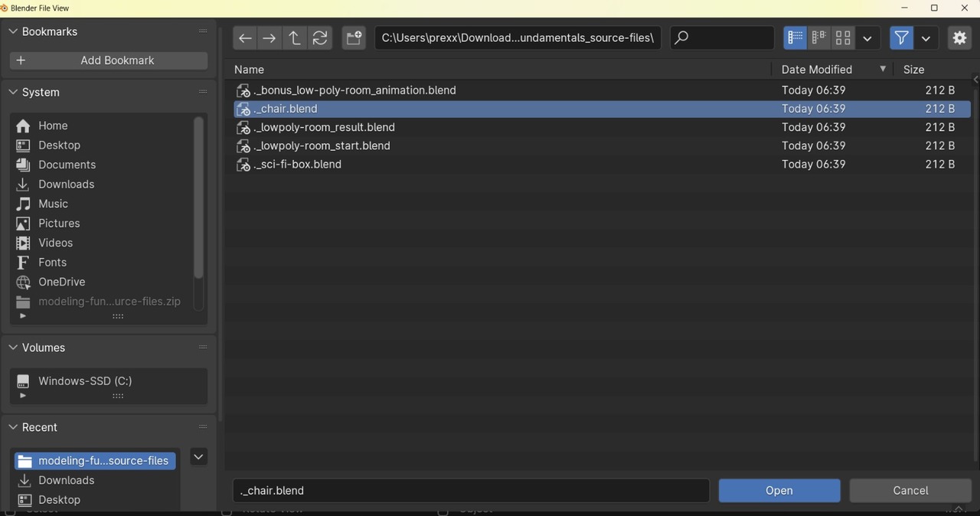
Task: Click Bookmarks panel drag handle dots
Action: [203, 31]
